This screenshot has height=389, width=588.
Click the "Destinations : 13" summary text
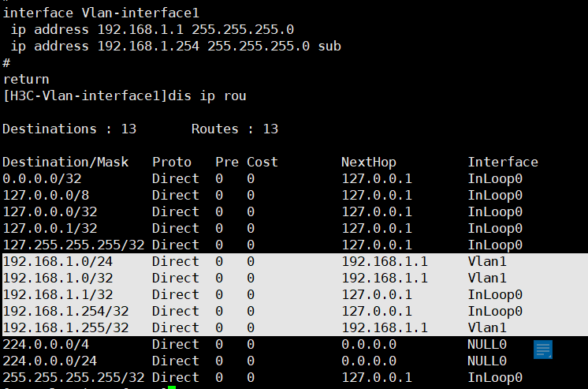pyautogui.click(x=69, y=129)
